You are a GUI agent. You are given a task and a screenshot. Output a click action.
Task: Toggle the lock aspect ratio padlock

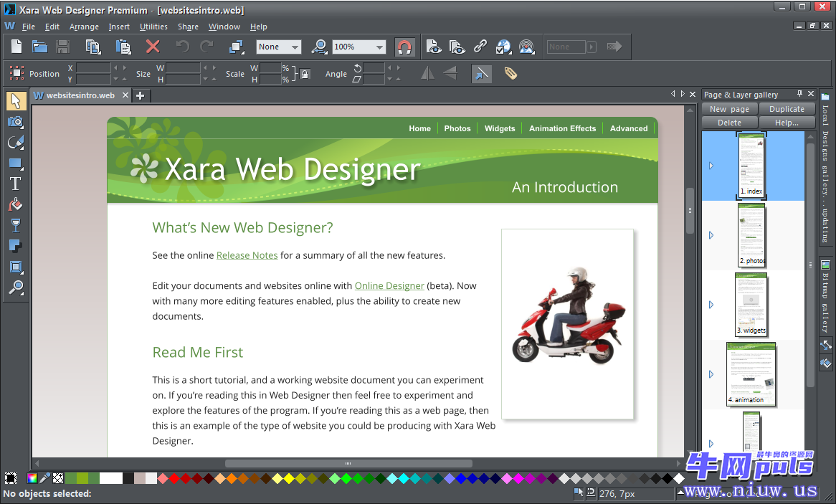(x=305, y=74)
